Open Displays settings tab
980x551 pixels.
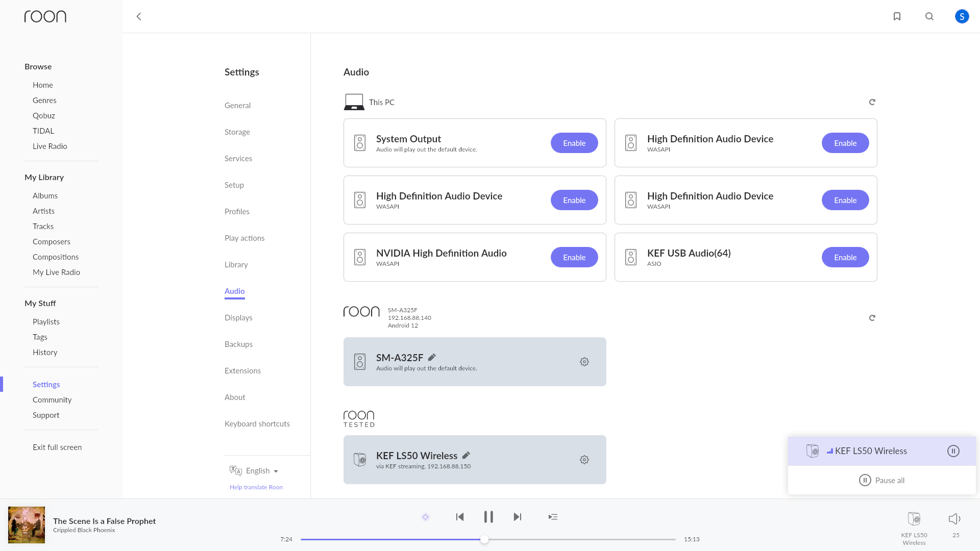[x=238, y=318]
